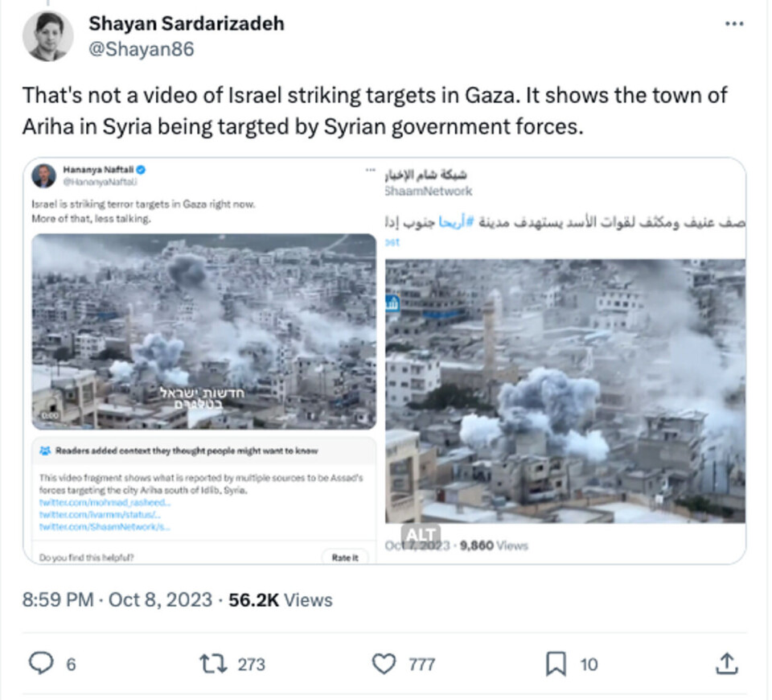
Task: Open the ShaamNetwork Ariha video thumbnail
Action: point(565,391)
